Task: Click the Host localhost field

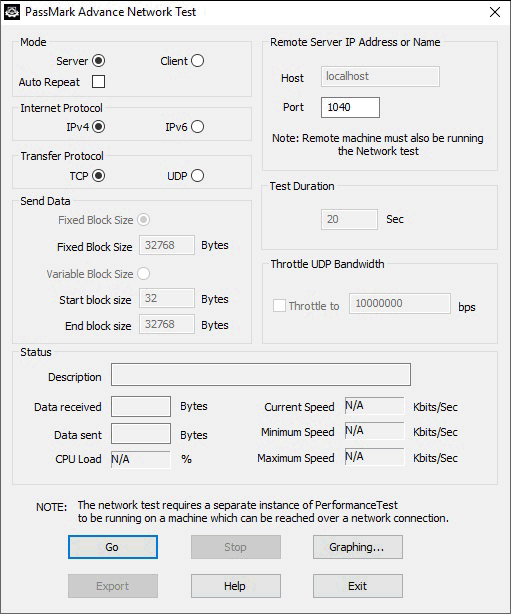Action: coord(380,76)
